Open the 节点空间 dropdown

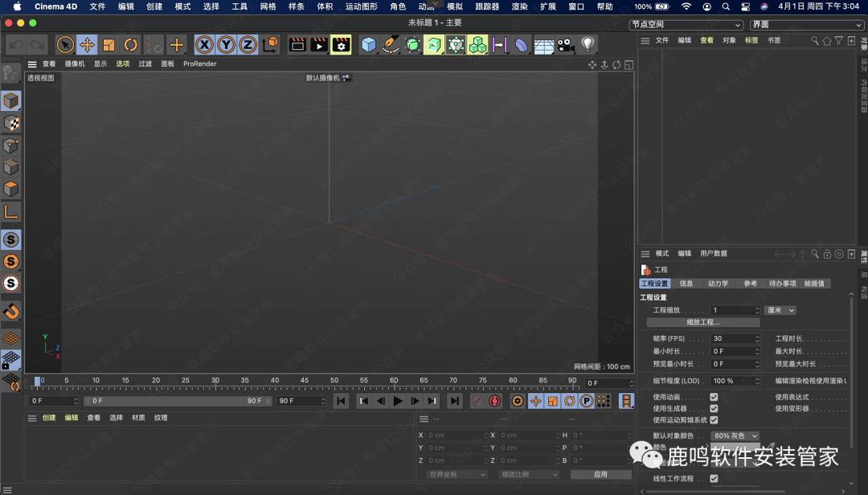tap(686, 25)
